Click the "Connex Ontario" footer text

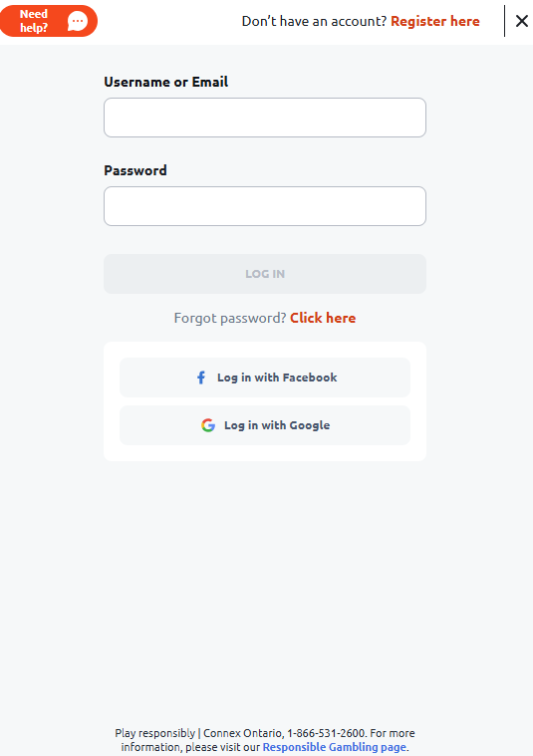[243, 733]
